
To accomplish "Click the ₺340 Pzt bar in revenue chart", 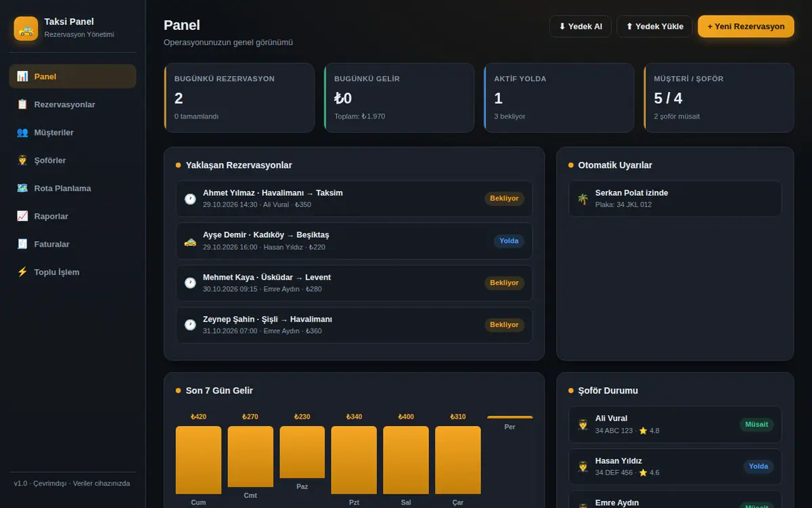I will (x=354, y=460).
